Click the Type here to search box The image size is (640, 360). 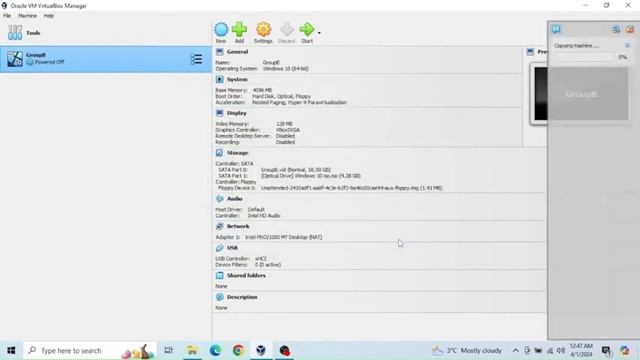(90, 351)
